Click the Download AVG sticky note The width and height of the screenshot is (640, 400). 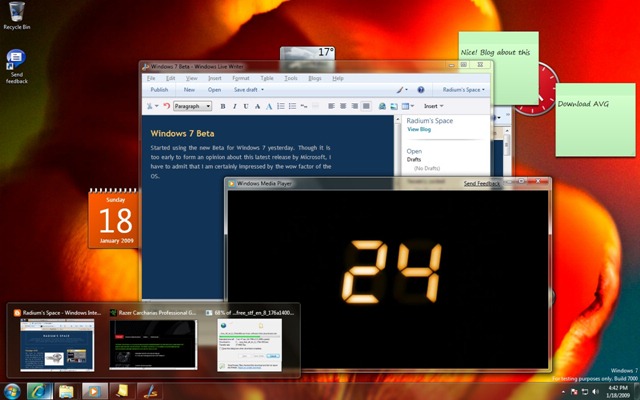(x=595, y=120)
